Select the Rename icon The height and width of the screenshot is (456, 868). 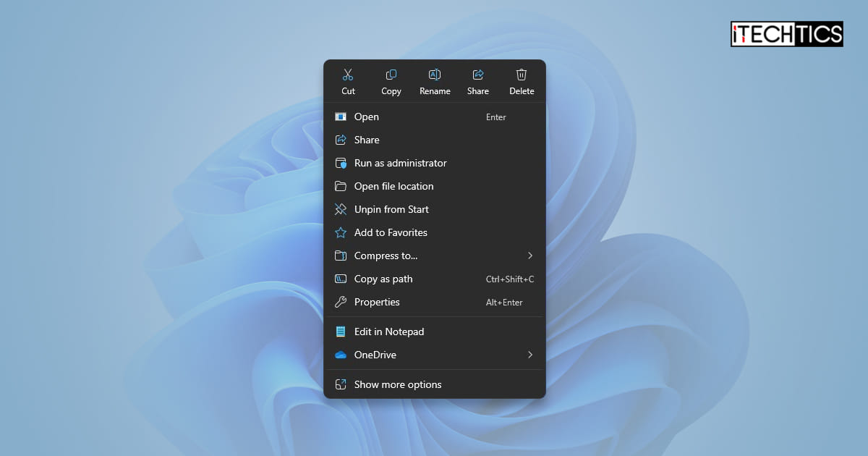pos(435,73)
